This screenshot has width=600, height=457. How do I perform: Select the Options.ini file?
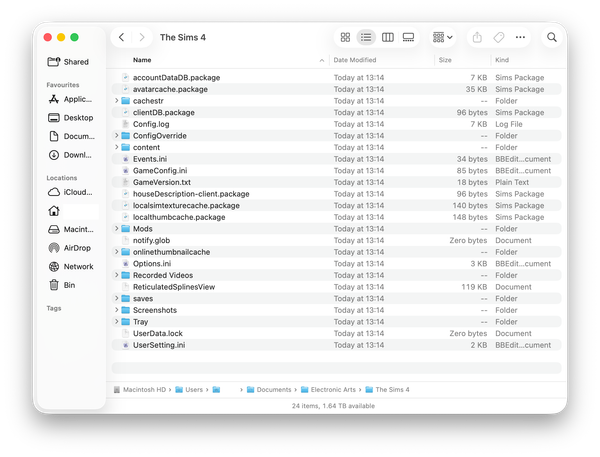coord(152,264)
